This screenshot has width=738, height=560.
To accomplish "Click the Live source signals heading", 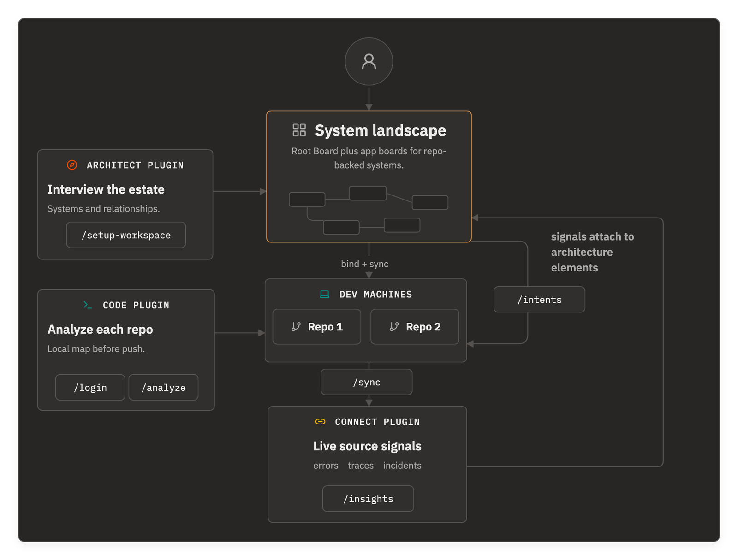I will pyautogui.click(x=368, y=446).
